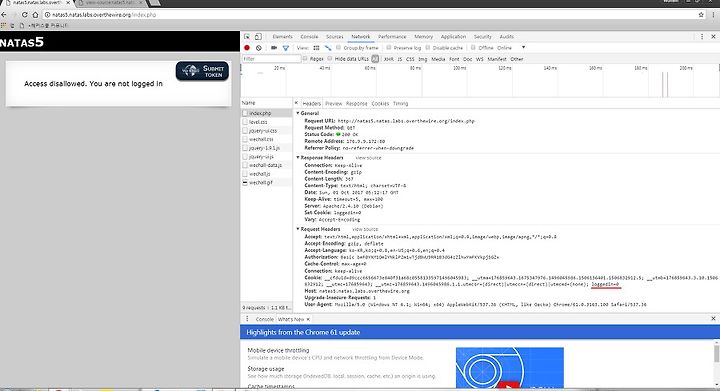This screenshot has width=720, height=391.
Task: Filter requests by CSS type
Action: (x=410, y=59)
